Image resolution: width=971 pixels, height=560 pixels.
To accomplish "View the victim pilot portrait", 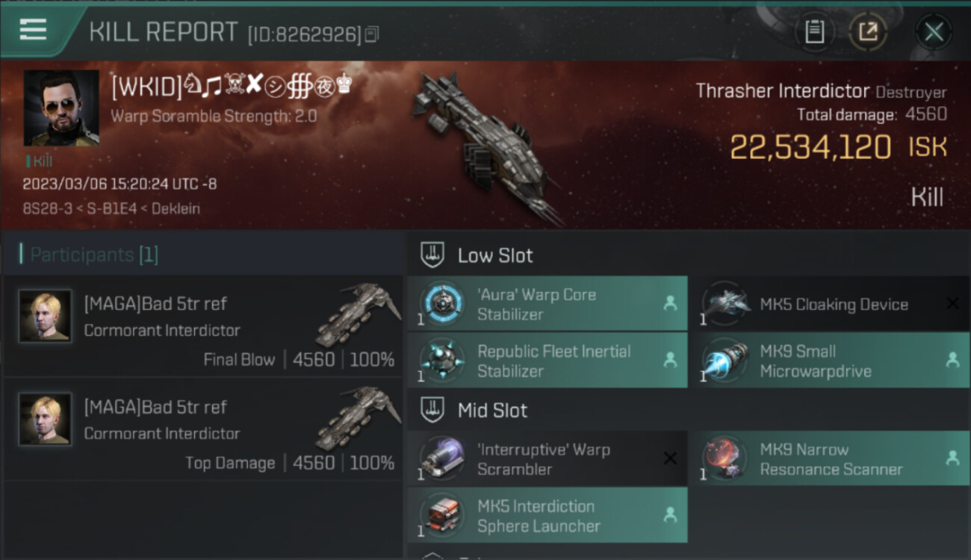I will pyautogui.click(x=61, y=108).
